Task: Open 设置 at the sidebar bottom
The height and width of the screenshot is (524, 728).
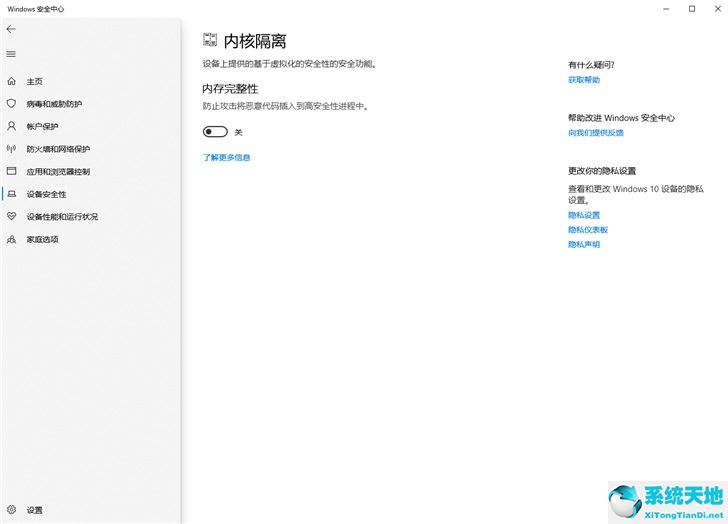Action: [x=34, y=510]
